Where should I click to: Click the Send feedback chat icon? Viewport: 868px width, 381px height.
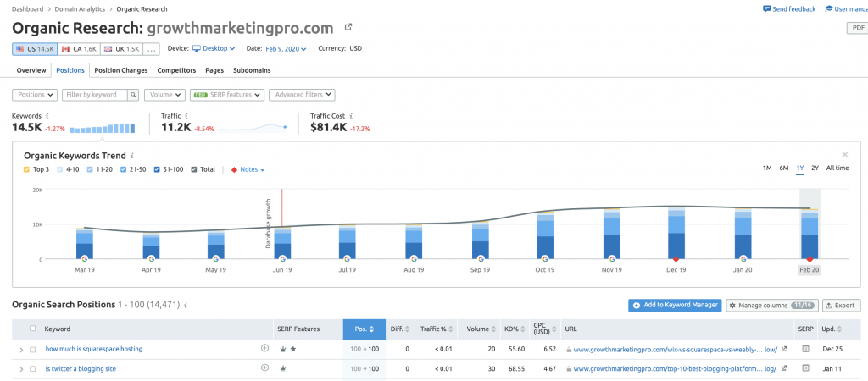pyautogui.click(x=766, y=8)
